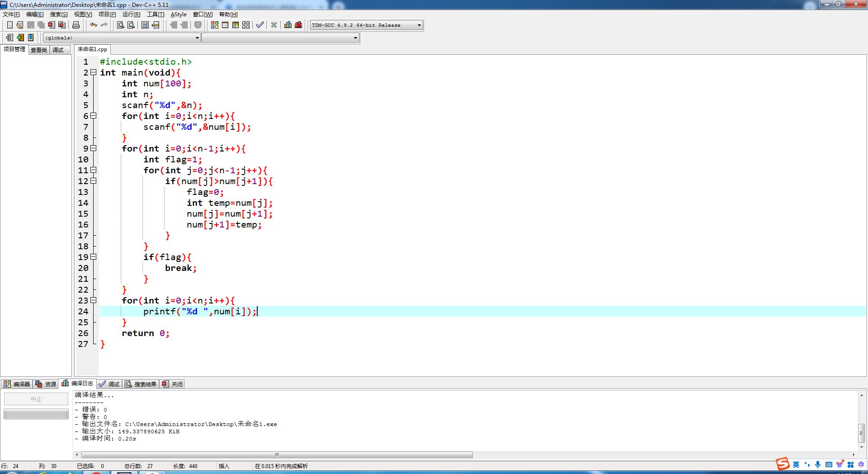This screenshot has height=474, width=868.
Task: Switch to the 编译日志 bottom tab
Action: pyautogui.click(x=77, y=384)
